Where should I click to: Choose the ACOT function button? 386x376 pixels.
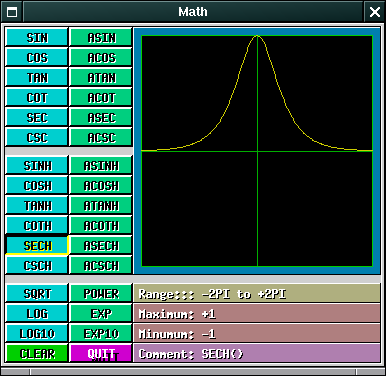101,97
